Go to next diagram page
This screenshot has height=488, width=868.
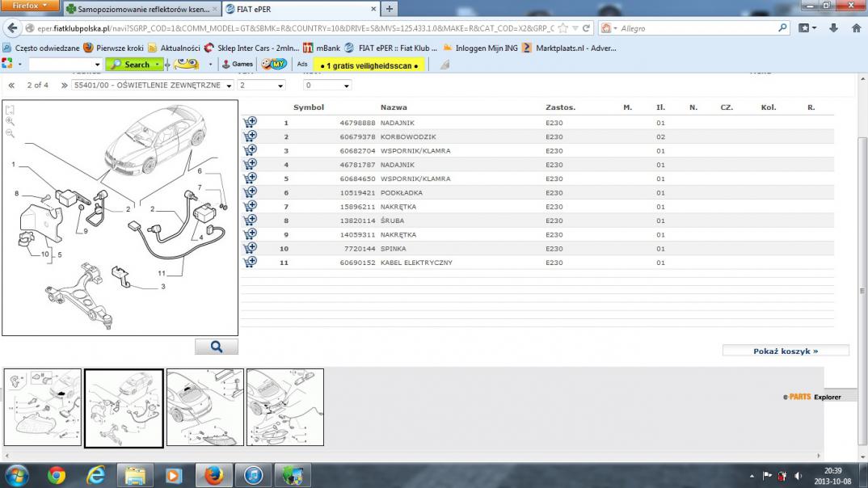tap(64, 85)
